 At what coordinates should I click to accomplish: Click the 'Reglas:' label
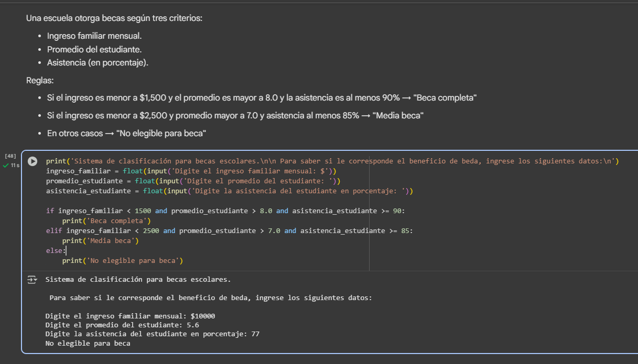click(40, 81)
